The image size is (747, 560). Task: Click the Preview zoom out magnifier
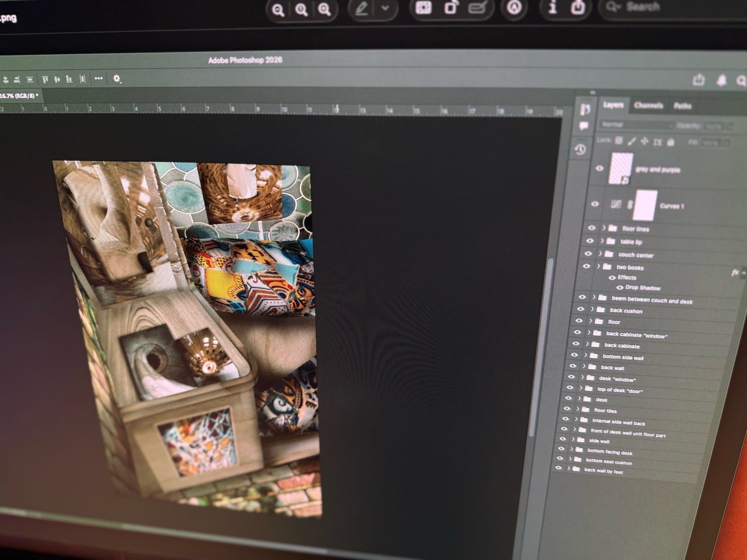pyautogui.click(x=278, y=10)
